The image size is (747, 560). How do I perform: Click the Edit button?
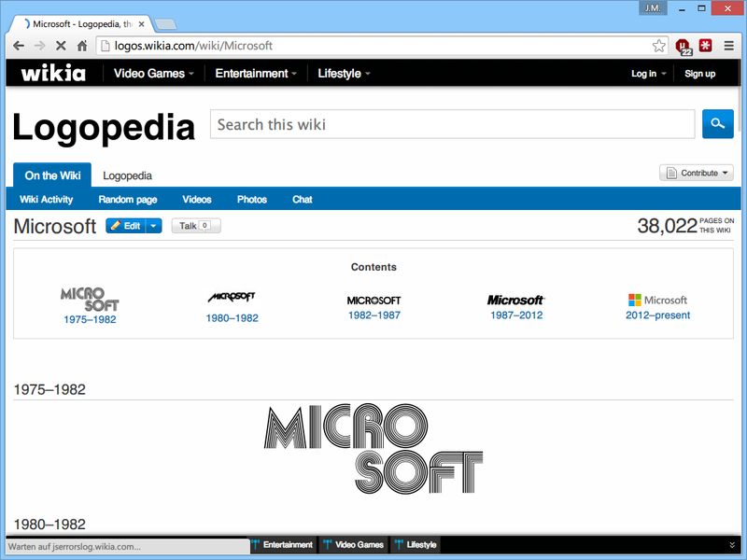pos(126,226)
